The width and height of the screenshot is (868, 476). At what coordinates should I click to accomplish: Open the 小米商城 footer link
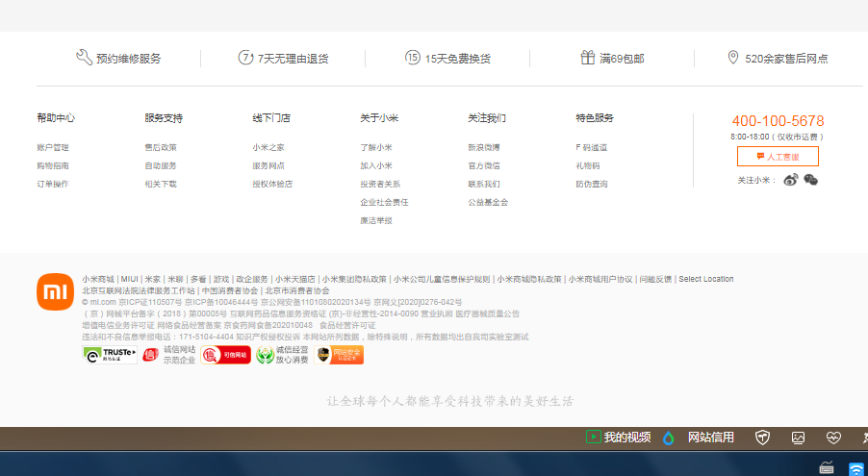pyautogui.click(x=98, y=279)
